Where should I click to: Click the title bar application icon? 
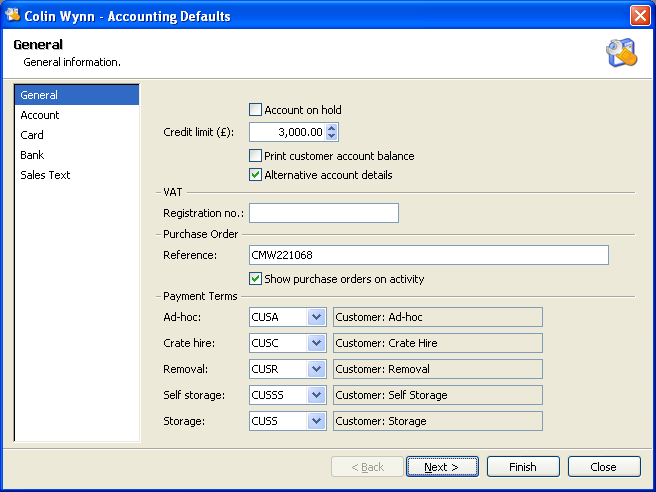tap(13, 16)
